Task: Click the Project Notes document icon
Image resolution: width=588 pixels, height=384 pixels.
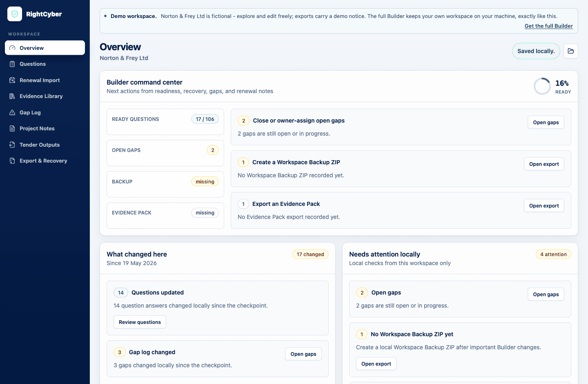Action: point(12,128)
